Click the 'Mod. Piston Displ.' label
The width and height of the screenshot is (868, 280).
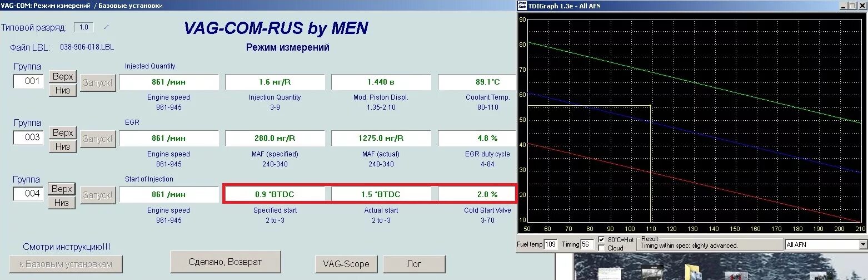[x=381, y=97]
